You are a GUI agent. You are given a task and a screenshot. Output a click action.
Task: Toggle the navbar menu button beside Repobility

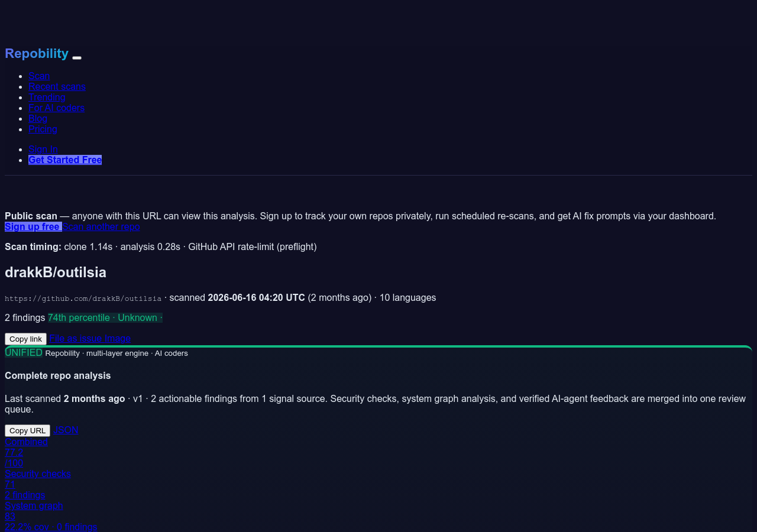tap(77, 57)
